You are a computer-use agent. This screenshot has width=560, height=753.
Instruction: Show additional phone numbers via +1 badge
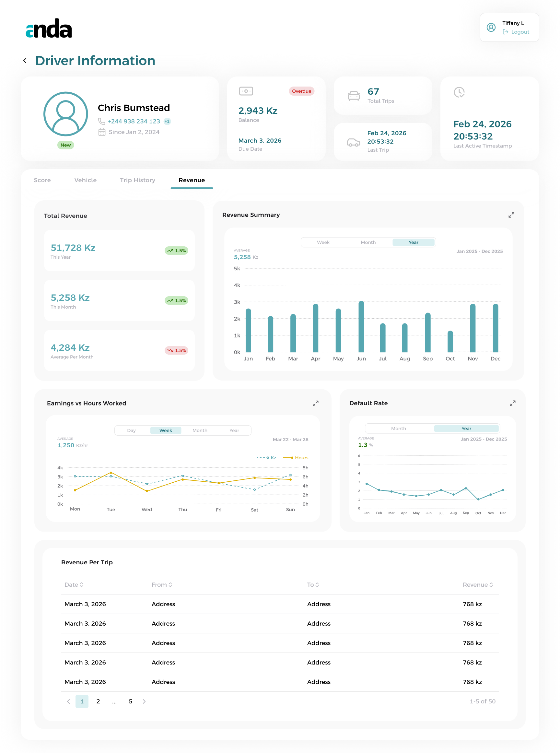click(x=167, y=121)
